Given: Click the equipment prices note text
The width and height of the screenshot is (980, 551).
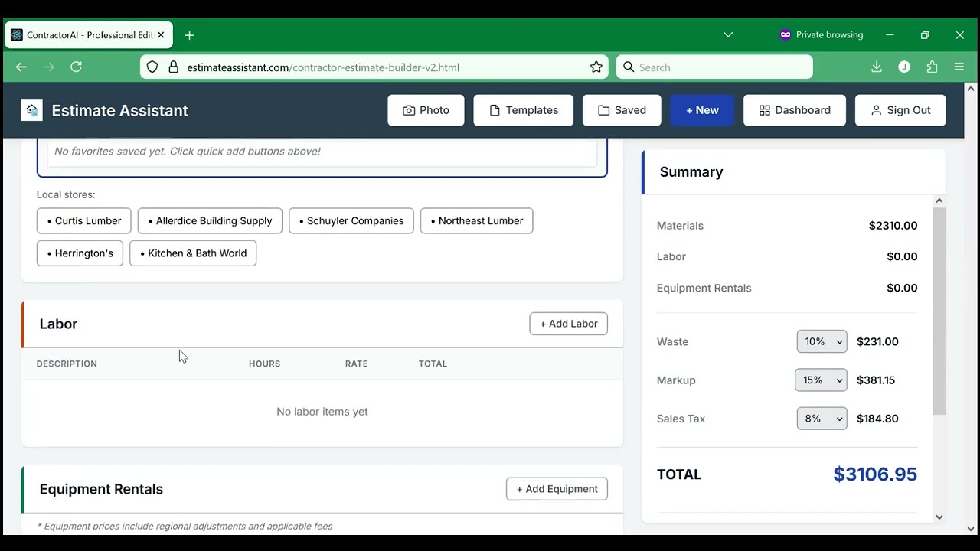Looking at the screenshot, I should click(x=185, y=526).
